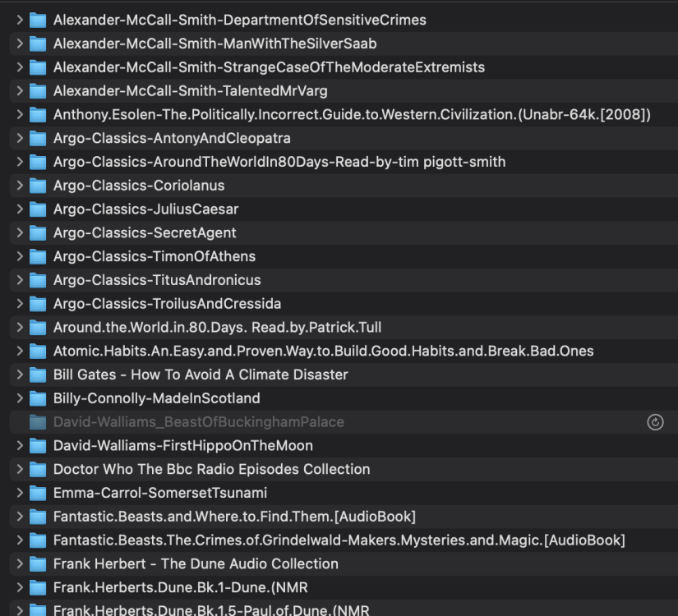Click folder icon of Billy-Connolly-MadeInScotland
678x616 pixels.
click(x=38, y=398)
